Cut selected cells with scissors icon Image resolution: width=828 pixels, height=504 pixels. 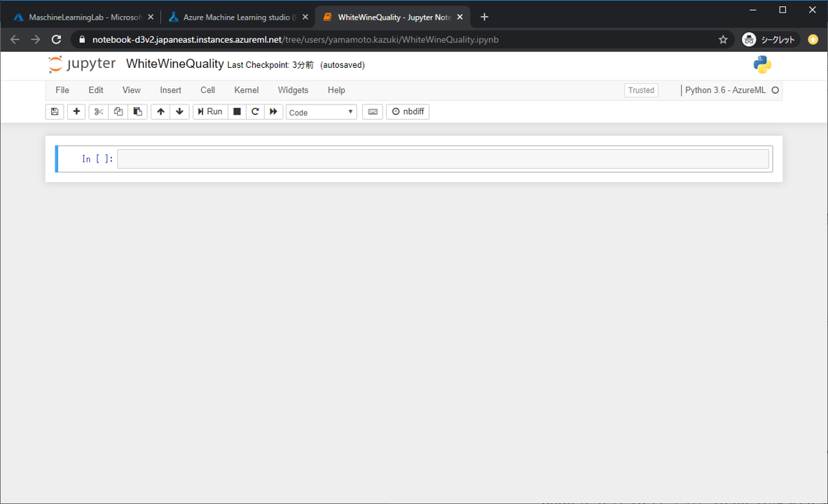[99, 112]
